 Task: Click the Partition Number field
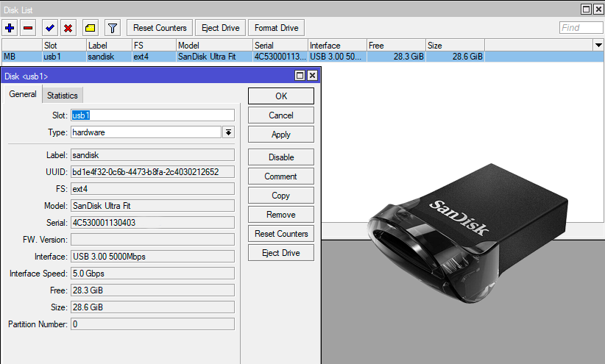pyautogui.click(x=152, y=324)
